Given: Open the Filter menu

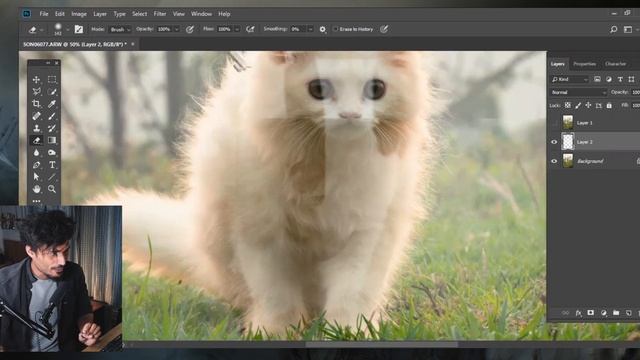Looking at the screenshot, I should 160,14.
